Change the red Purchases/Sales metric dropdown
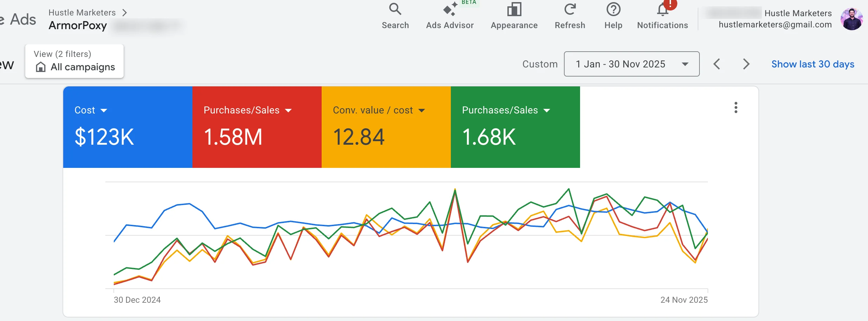Viewport: 868px width, 321px height. (248, 110)
